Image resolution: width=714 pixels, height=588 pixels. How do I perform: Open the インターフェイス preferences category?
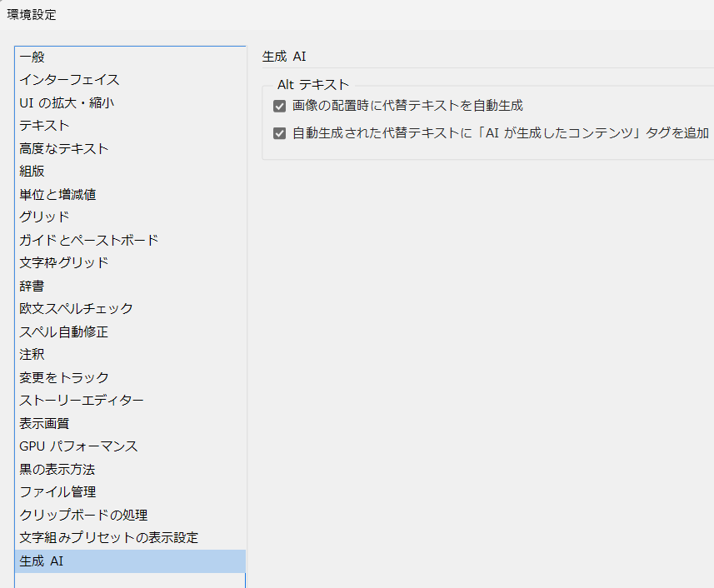click(x=69, y=80)
